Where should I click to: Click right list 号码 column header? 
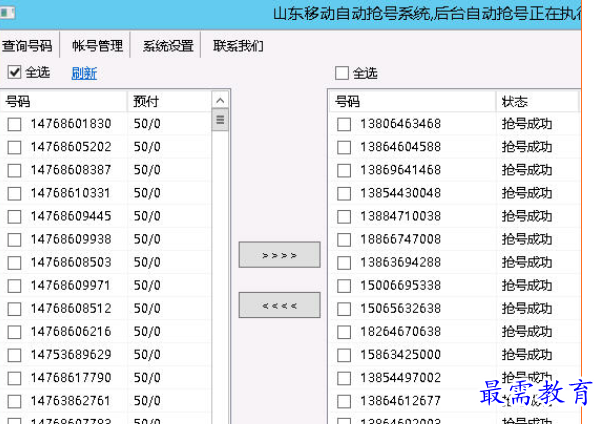(412, 102)
